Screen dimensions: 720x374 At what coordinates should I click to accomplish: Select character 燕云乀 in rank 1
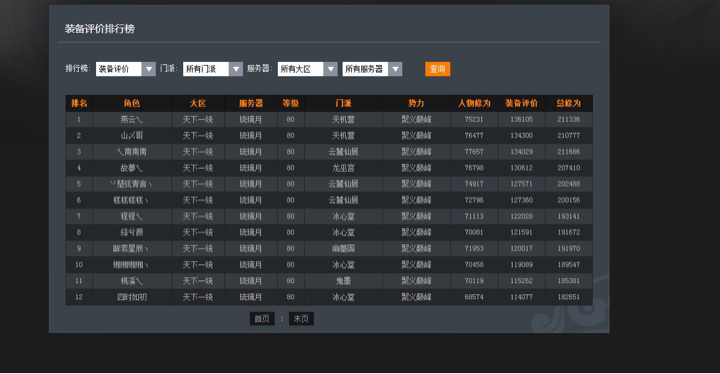[x=132, y=119]
